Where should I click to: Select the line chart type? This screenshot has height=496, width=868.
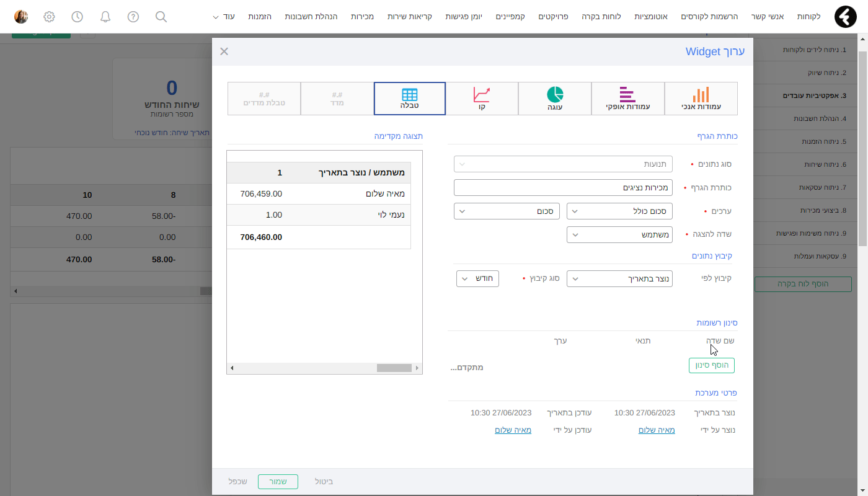(482, 99)
